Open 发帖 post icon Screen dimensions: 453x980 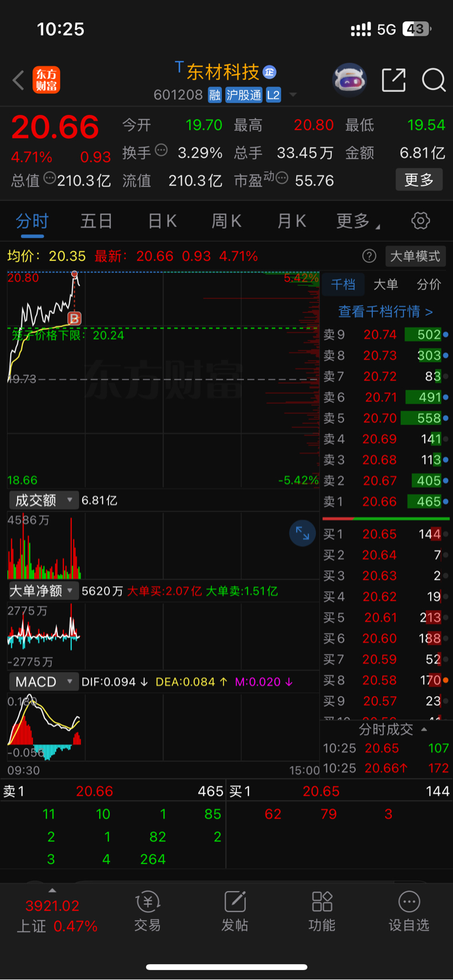point(235,911)
